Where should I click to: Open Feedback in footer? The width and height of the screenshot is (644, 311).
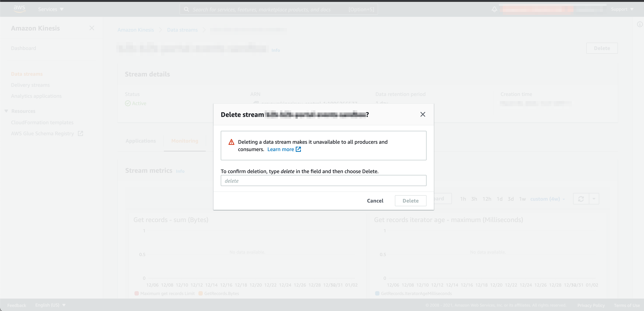(x=17, y=305)
